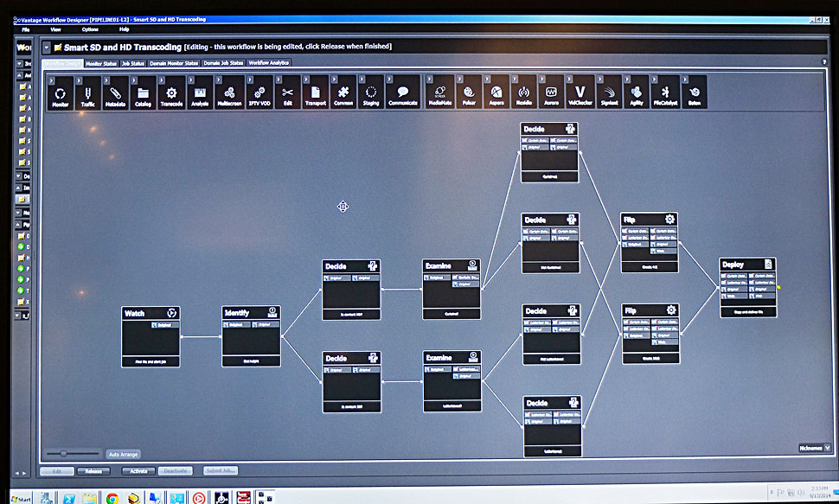Expand the FileCatalyst action group arrow
Viewport: 839px width, 504px height.
point(655,80)
